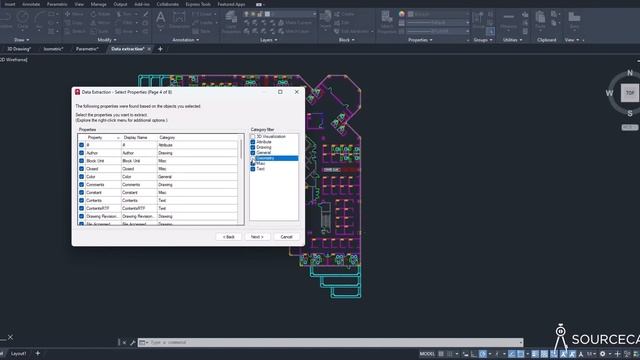This screenshot has width=640, height=360.
Task: Open the lineweight dropdown in Properties panel
Action: click(x=438, y=22)
